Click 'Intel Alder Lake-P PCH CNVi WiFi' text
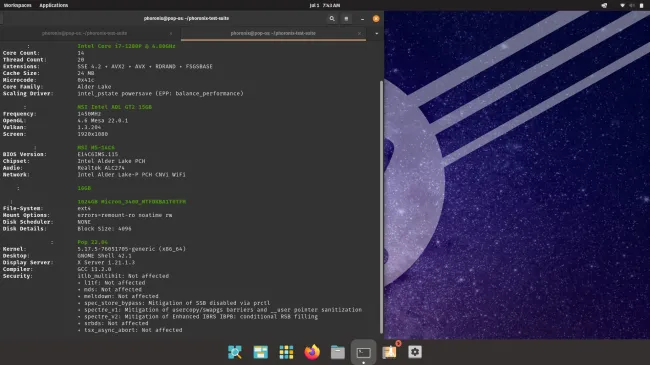 pyautogui.click(x=131, y=175)
